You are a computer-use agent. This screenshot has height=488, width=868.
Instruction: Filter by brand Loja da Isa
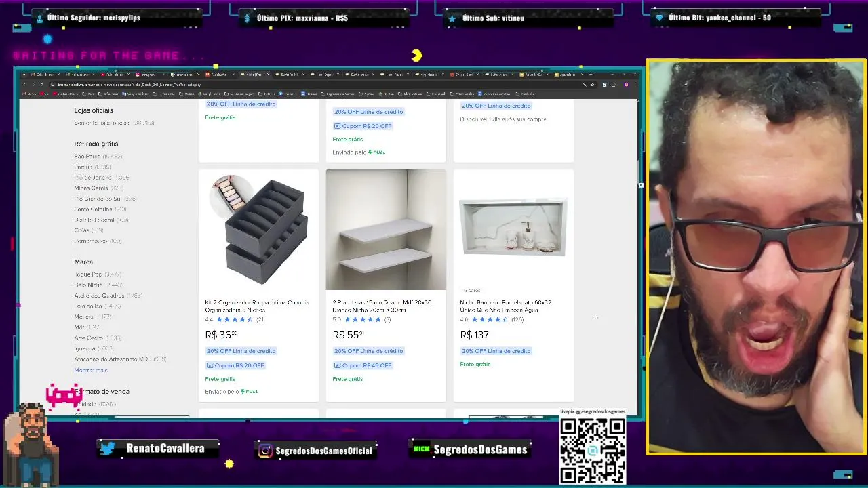point(97,306)
